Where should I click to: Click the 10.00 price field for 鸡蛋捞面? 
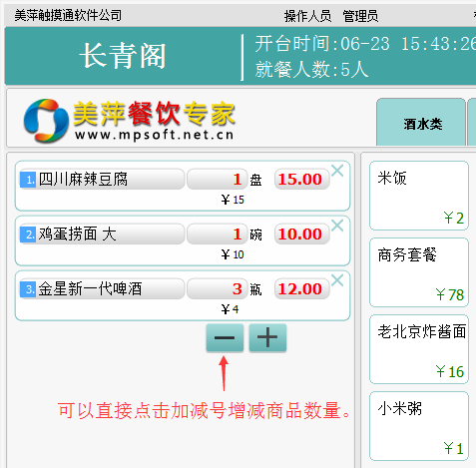[x=301, y=234]
